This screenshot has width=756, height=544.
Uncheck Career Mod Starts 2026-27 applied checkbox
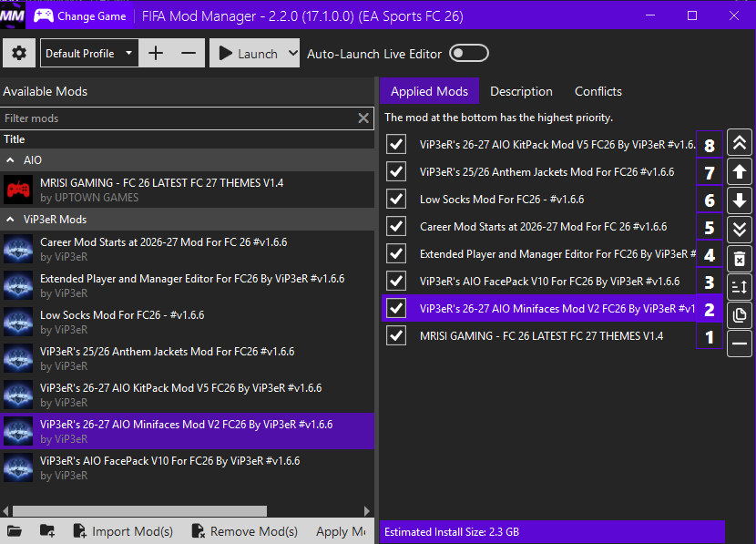[396, 226]
